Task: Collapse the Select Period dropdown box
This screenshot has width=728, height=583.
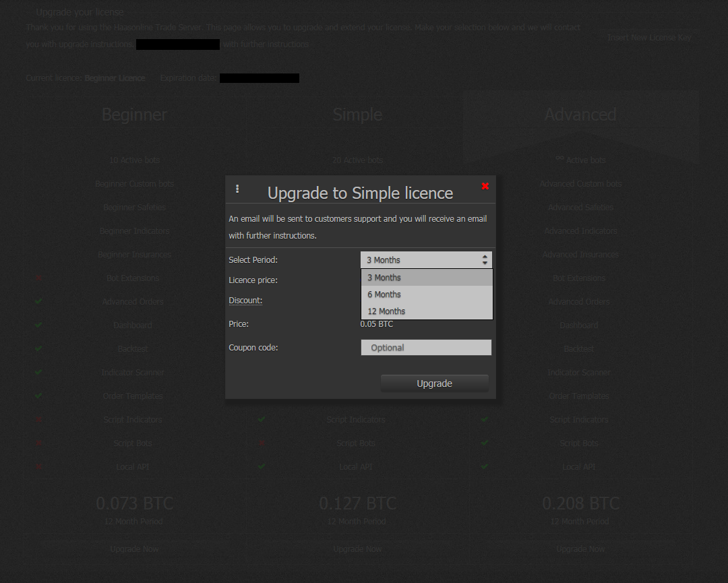Action: pyautogui.click(x=426, y=260)
